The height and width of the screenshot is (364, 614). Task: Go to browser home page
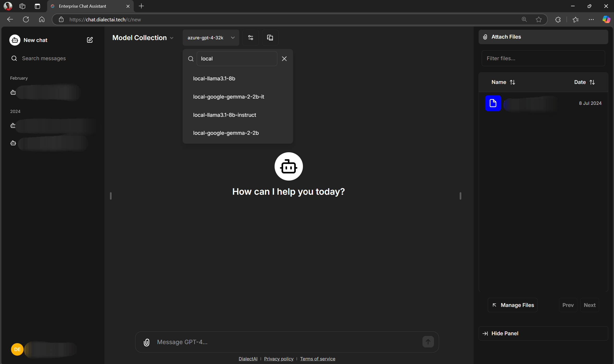42,19
